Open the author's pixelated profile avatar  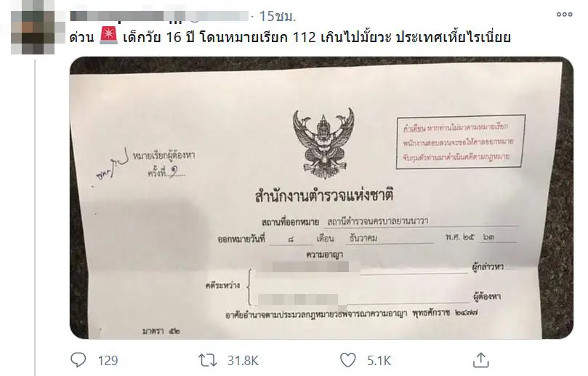click(33, 27)
